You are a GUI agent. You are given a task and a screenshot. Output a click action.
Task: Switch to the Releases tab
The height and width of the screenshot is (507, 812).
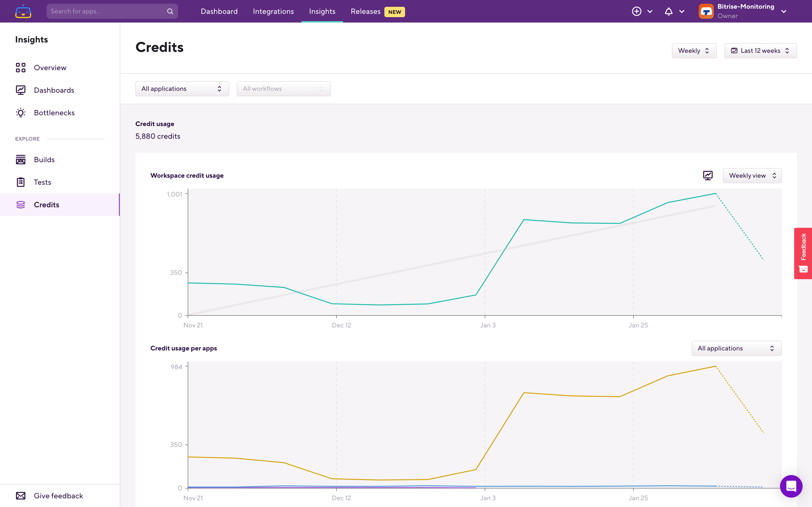point(365,12)
